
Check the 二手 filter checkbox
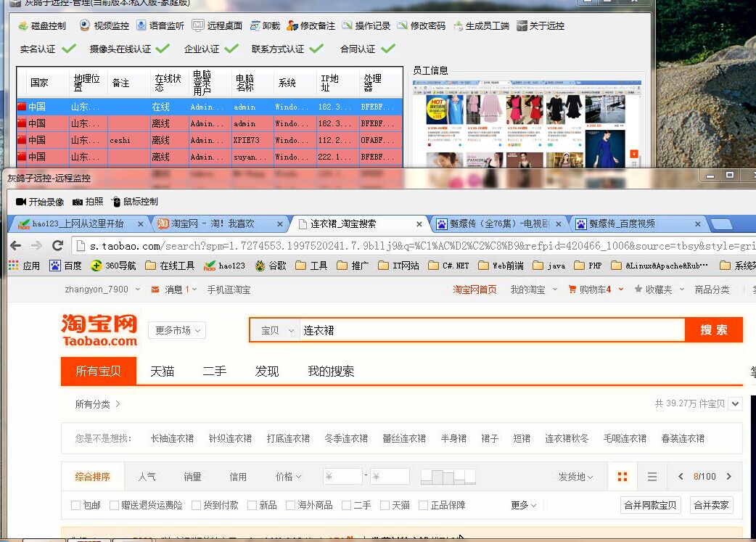(346, 505)
